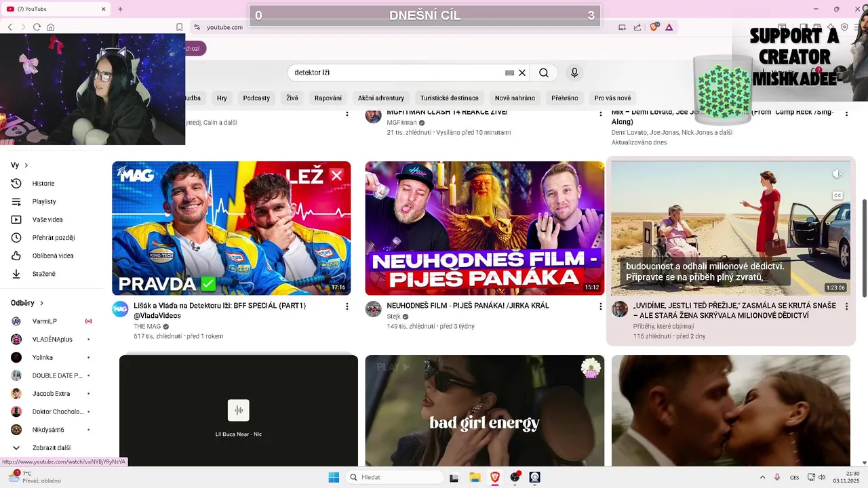Screen dimensions: 868x488
Task: Open more options for Lišák a Vláďa video
Action: (x=347, y=306)
